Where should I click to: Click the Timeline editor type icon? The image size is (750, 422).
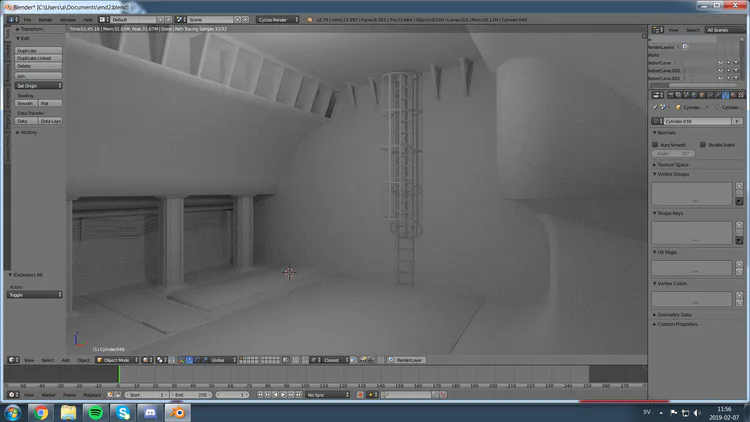(13, 395)
